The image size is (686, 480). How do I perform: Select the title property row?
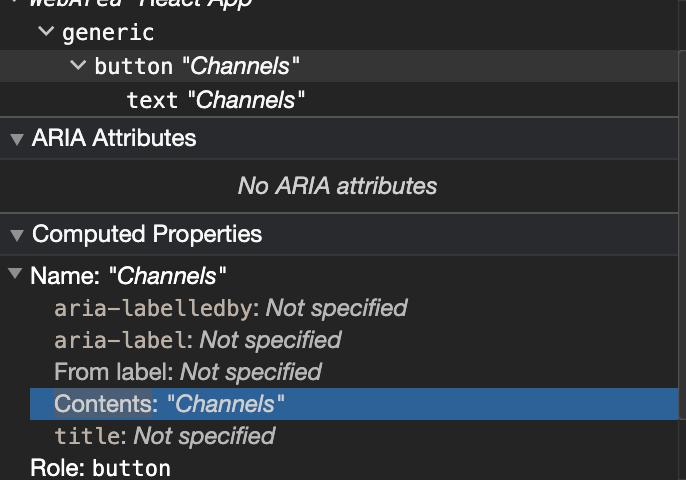(x=164, y=436)
